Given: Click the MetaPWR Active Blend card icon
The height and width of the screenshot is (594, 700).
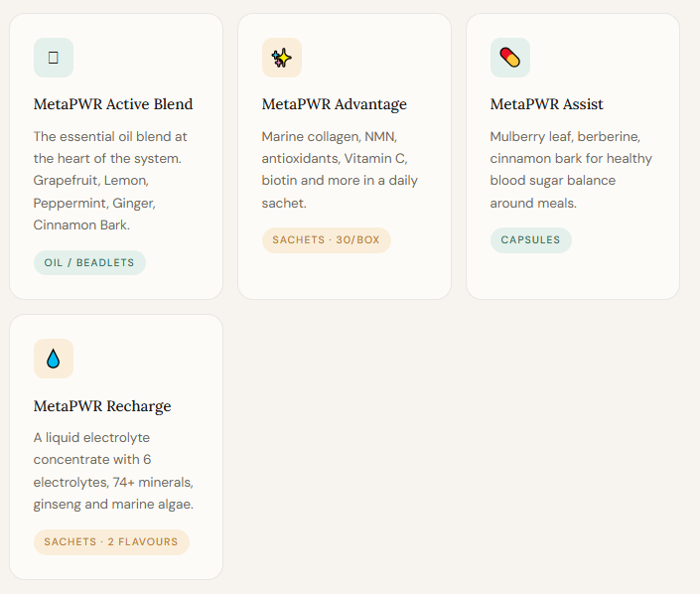Looking at the screenshot, I should coord(54,58).
